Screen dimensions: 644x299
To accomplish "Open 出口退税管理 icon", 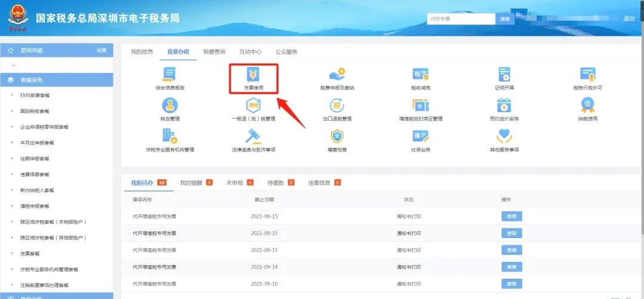I will tap(337, 106).
